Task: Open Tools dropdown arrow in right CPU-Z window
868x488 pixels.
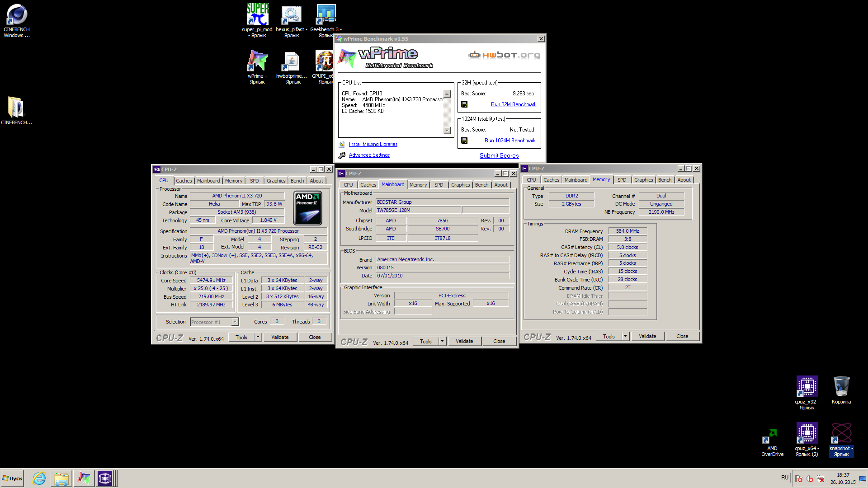Action: [x=625, y=336]
